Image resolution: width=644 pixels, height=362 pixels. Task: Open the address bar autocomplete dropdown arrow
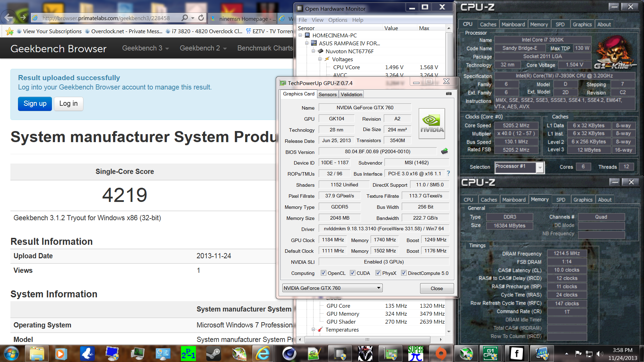pyautogui.click(x=193, y=18)
